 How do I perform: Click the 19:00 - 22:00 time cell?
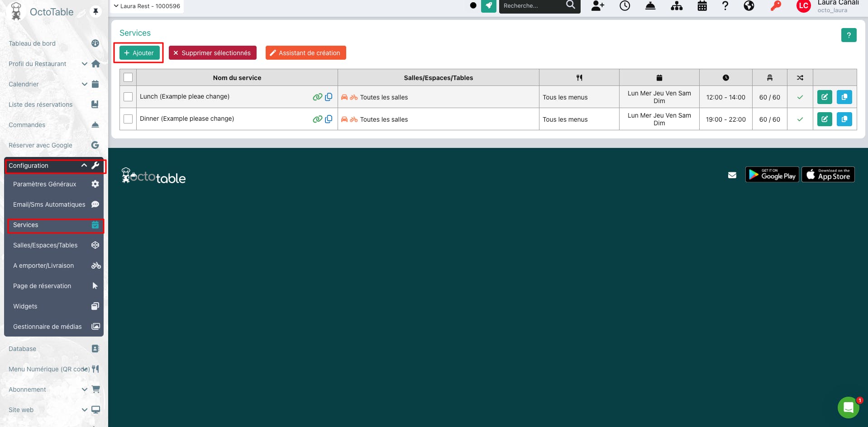pos(726,119)
